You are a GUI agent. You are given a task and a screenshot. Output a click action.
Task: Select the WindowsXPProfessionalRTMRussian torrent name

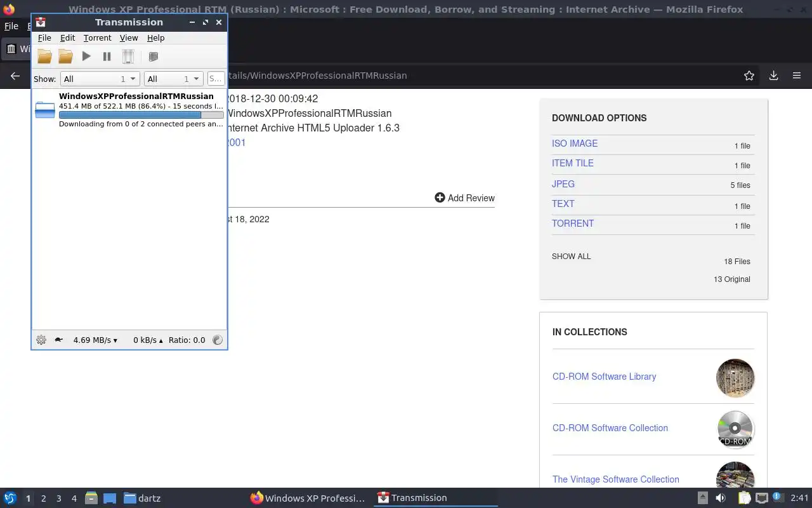[136, 96]
